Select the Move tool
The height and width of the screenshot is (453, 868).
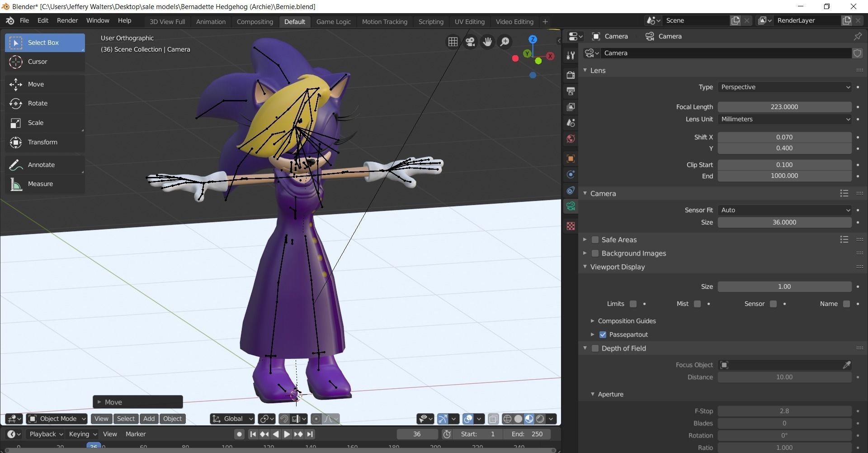45,84
